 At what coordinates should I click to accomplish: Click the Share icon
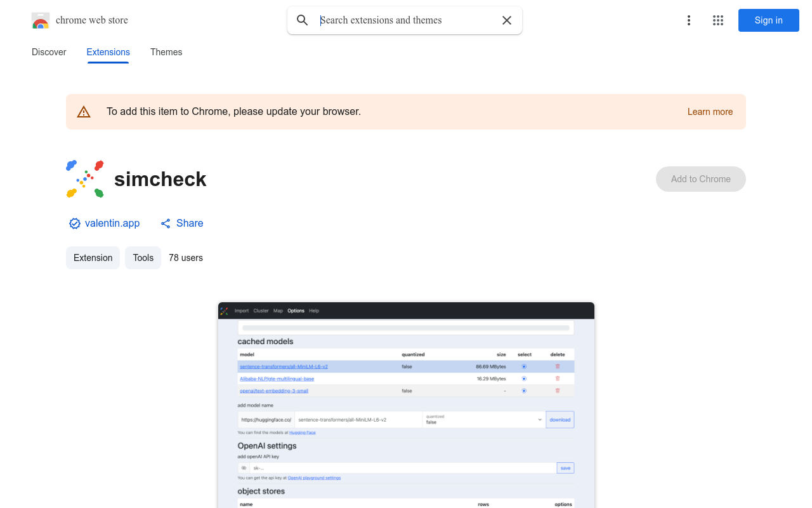tap(166, 224)
